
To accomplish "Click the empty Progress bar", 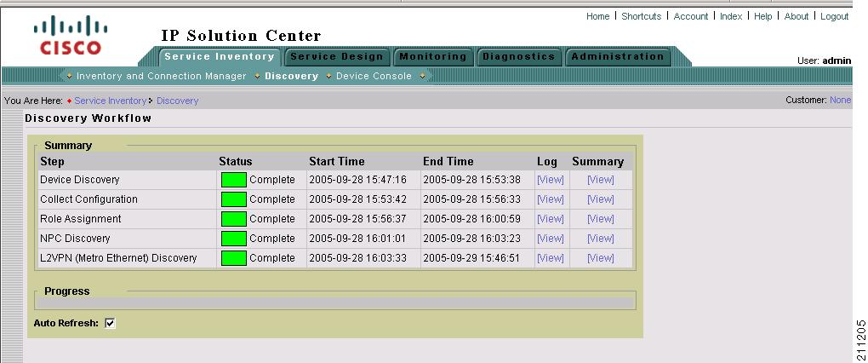I will (335, 303).
